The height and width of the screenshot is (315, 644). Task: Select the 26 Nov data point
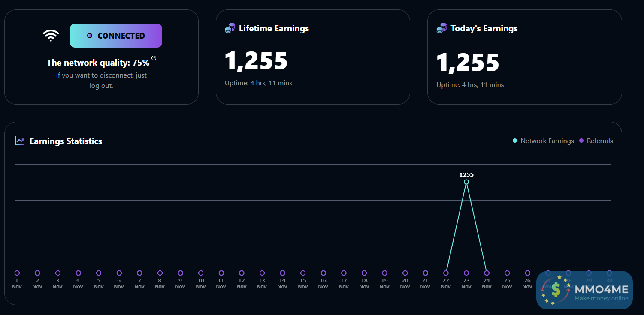pyautogui.click(x=528, y=273)
